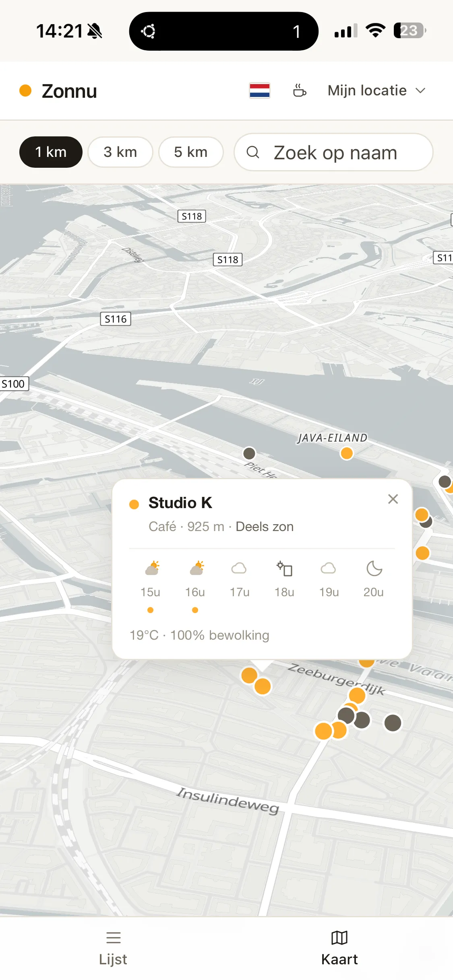Tap the 19u cloud weather icon
453x980 pixels.
[x=329, y=568]
